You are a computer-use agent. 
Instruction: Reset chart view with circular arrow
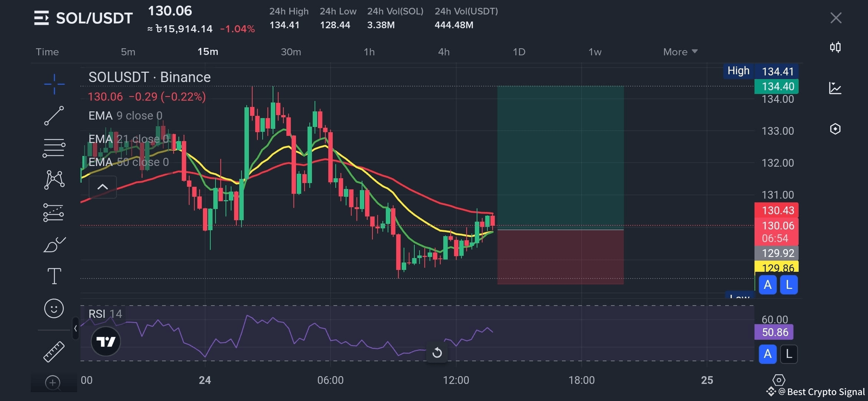tap(437, 352)
